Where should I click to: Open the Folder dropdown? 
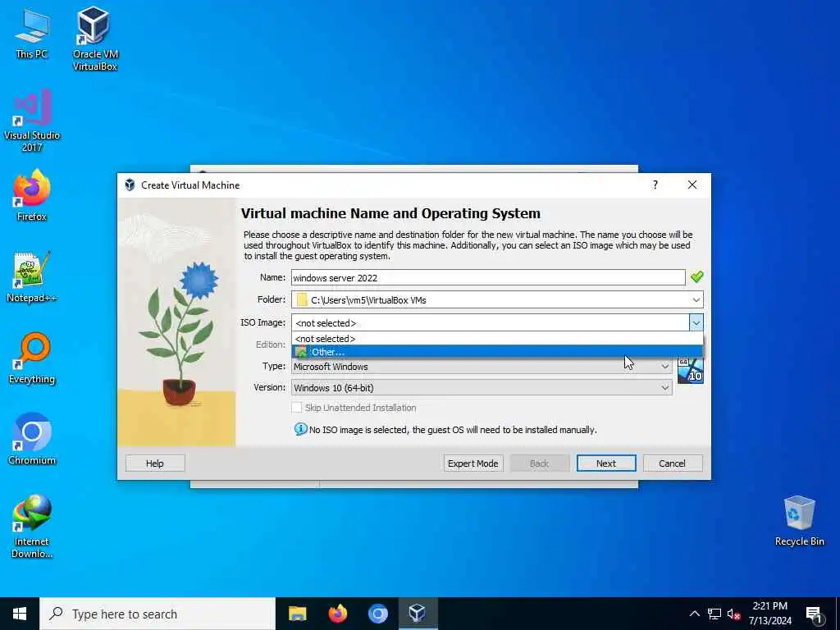click(696, 300)
